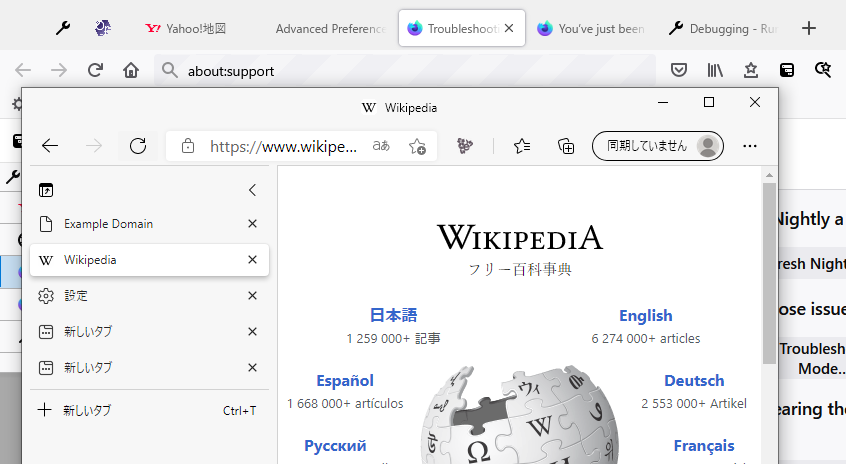Switch to You've just been tab
Image resolution: width=846 pixels, height=464 pixels.
(x=591, y=28)
